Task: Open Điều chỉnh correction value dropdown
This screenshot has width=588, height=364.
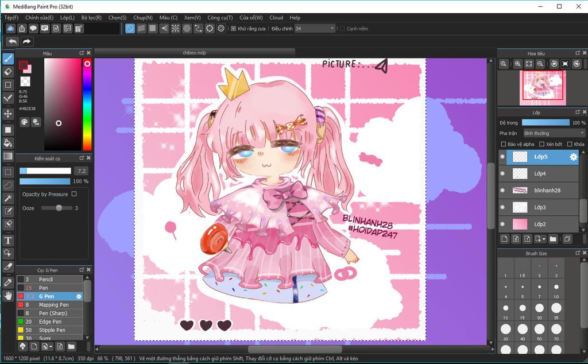Action: tap(315, 29)
